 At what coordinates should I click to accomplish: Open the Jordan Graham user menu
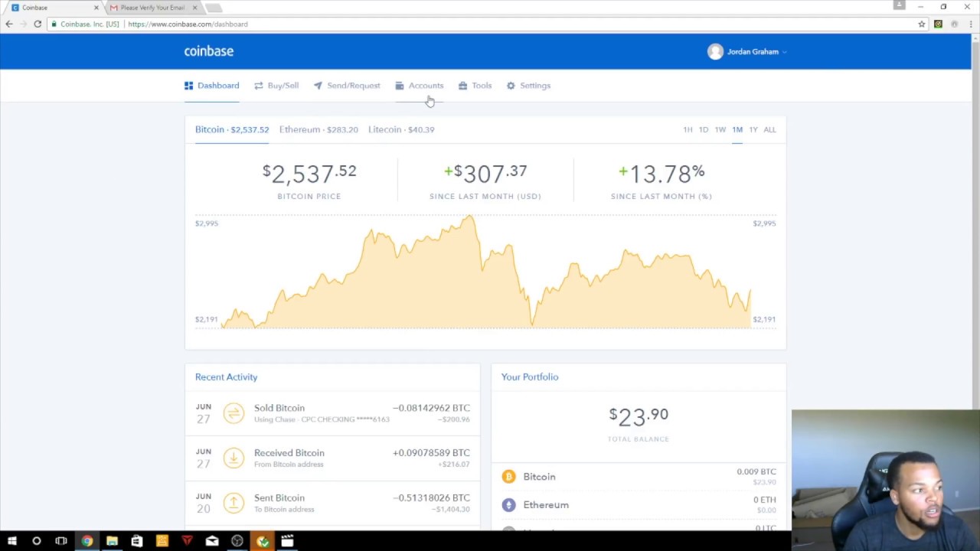click(x=746, y=51)
